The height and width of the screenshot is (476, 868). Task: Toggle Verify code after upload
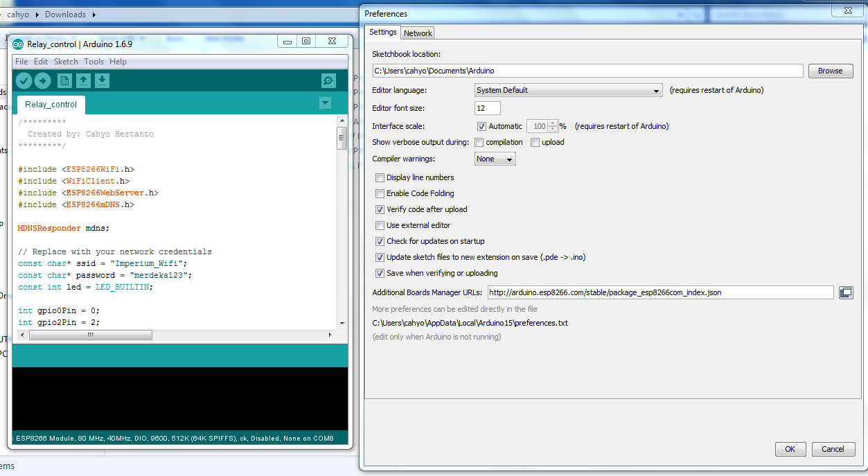coord(380,209)
